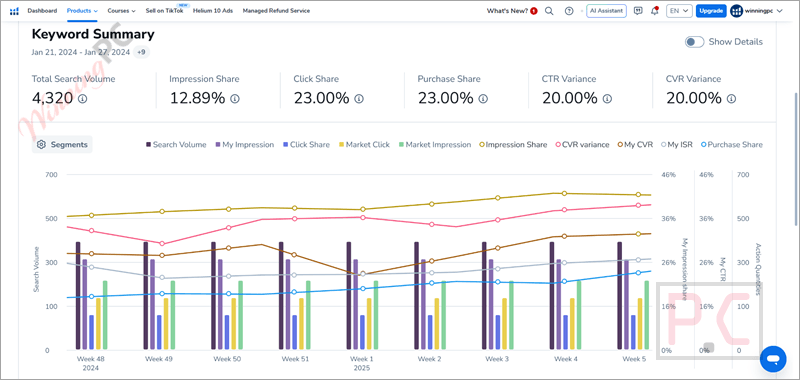Viewport: 800px width, 380px height.
Task: Click Week 2 Market Click yellow bar
Action: point(437,324)
